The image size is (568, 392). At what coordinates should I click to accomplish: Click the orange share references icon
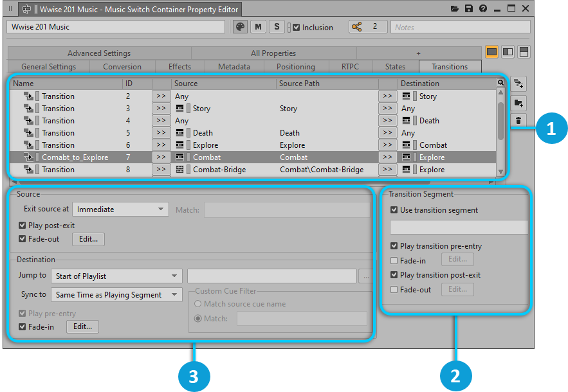click(358, 27)
